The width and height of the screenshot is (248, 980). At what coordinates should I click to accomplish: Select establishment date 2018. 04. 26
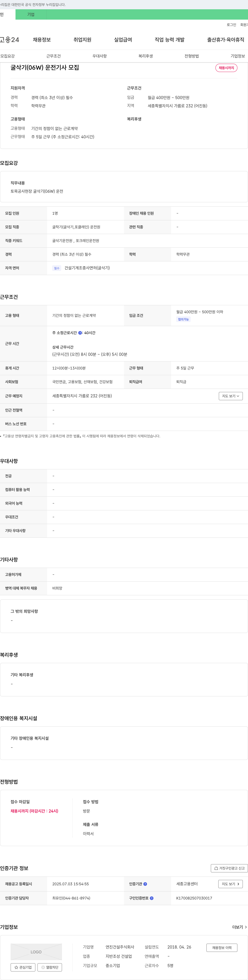pos(180,947)
